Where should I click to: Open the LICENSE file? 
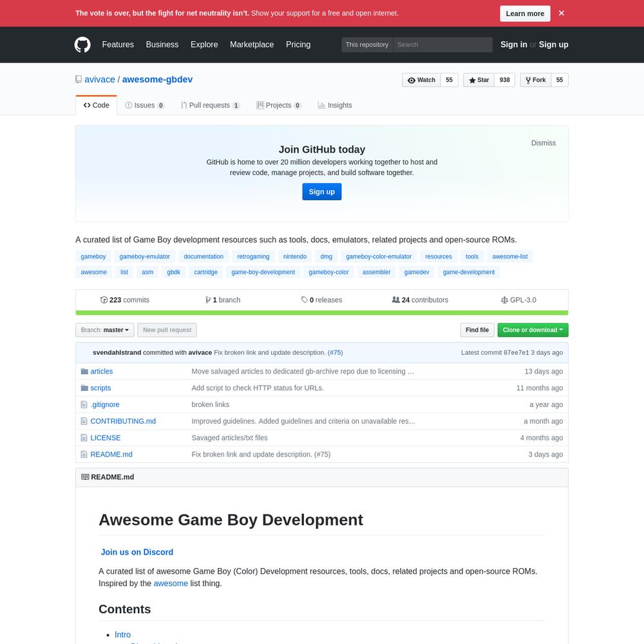tap(106, 438)
